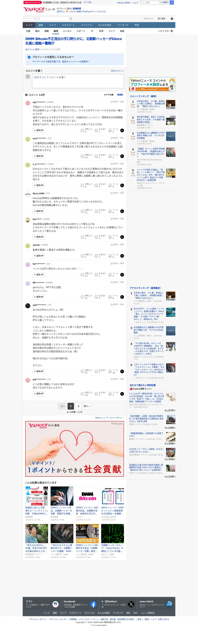Click うーん icon on upt******** comment
The width and height of the screenshot is (198, 644).
pyautogui.click(x=110, y=371)
